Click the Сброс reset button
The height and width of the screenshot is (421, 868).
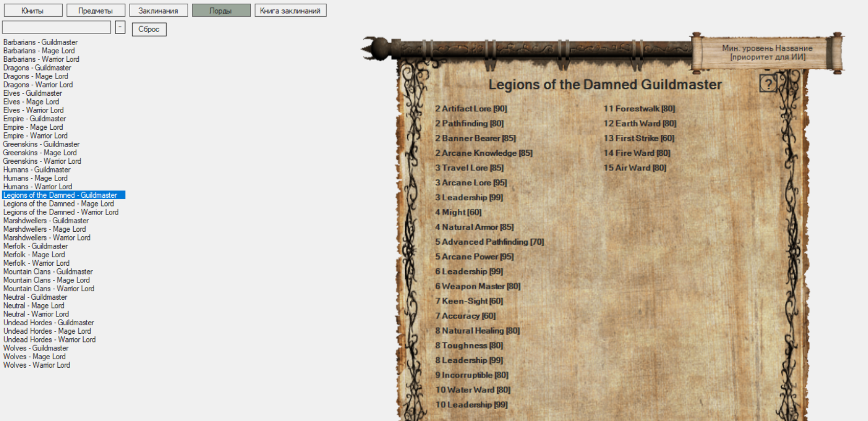[149, 29]
